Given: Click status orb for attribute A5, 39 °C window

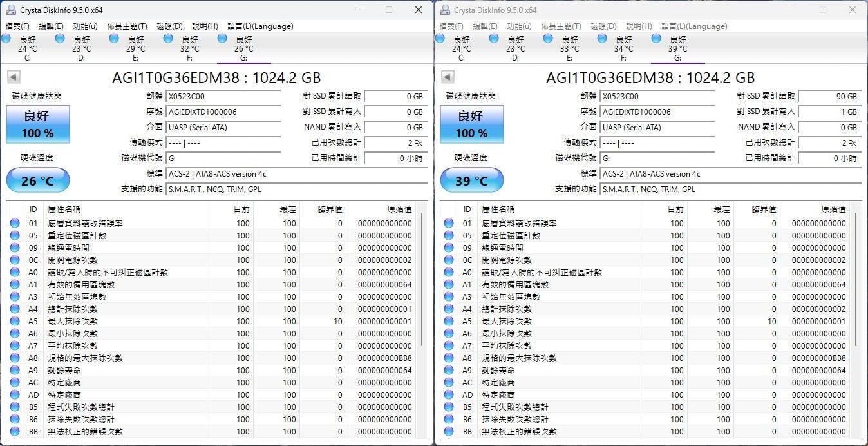Looking at the screenshot, I should pyautogui.click(x=449, y=322).
